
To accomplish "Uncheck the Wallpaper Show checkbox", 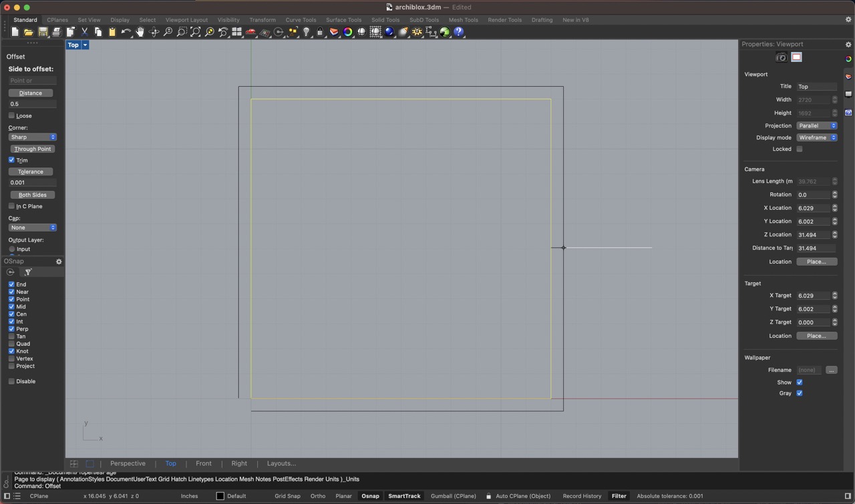I will pyautogui.click(x=800, y=383).
